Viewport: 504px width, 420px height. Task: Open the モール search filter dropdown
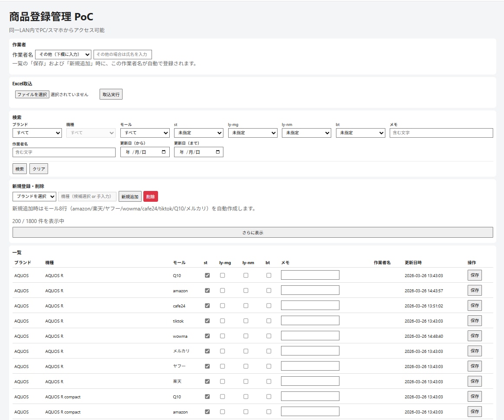pyautogui.click(x=145, y=133)
